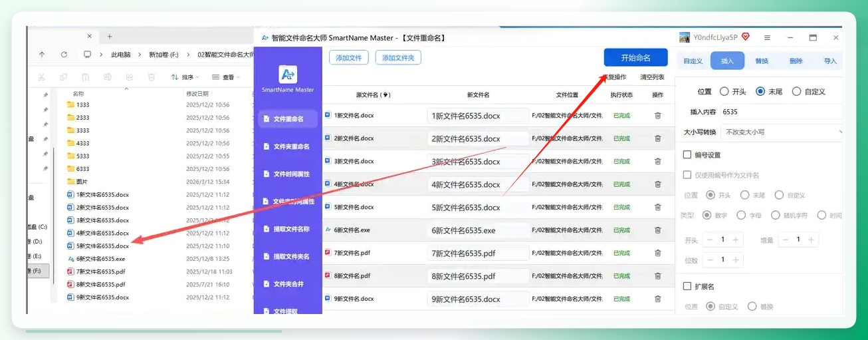The height and width of the screenshot is (340, 868).
Task: Click the new name field 1新文件名6535.docx
Action: (478, 116)
